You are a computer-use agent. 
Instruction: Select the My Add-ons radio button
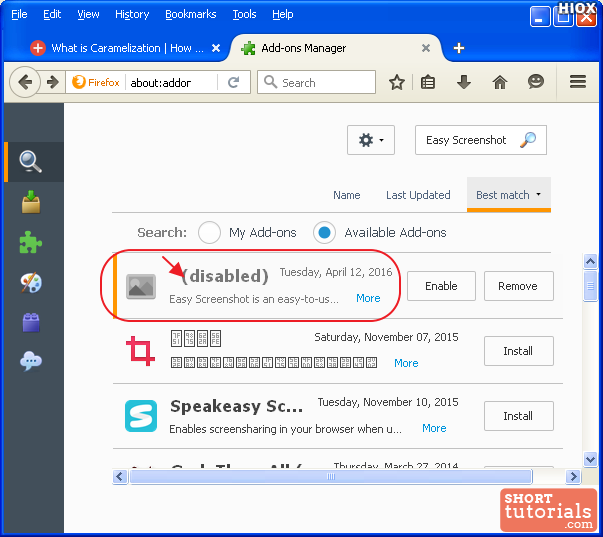209,232
